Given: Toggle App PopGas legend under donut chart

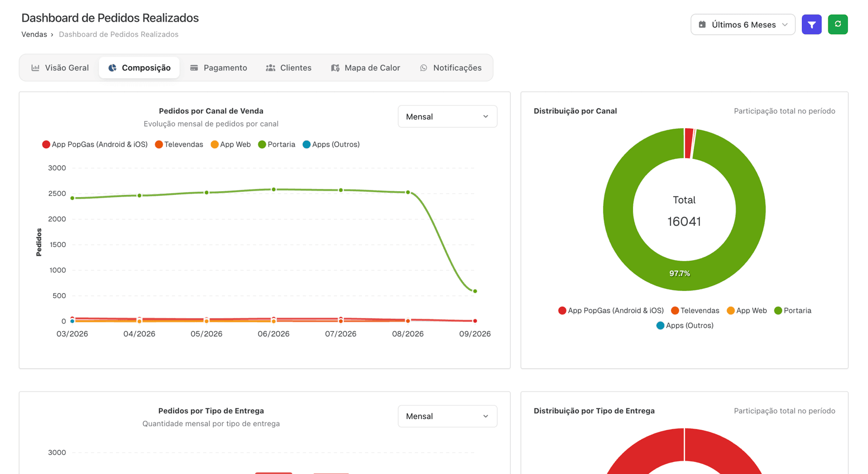Looking at the screenshot, I should (x=611, y=311).
